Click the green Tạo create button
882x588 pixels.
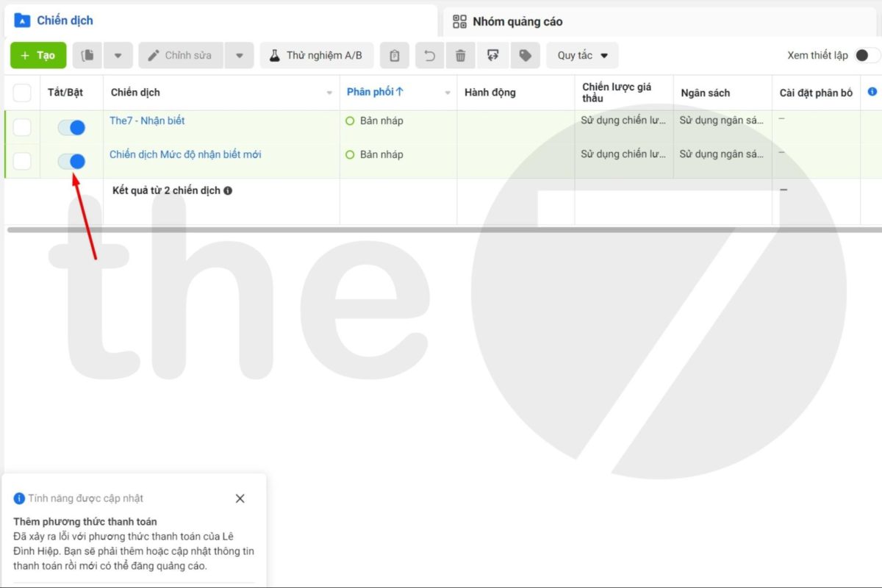(38, 56)
